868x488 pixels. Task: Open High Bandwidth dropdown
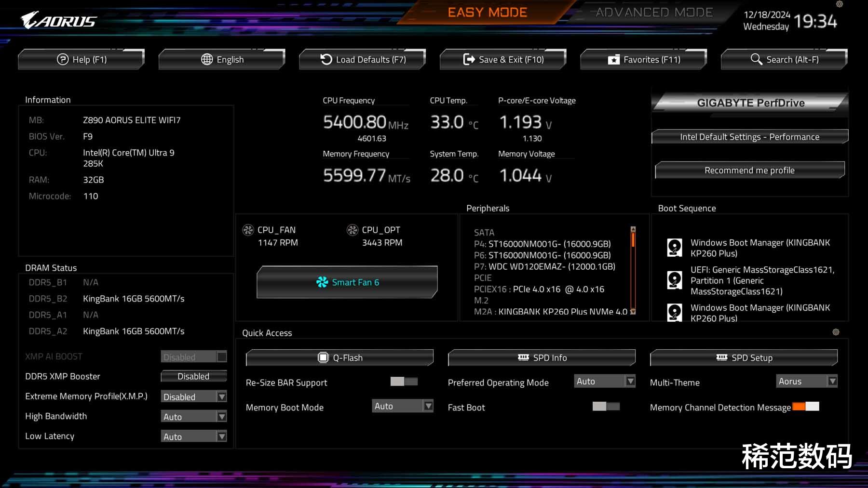194,416
